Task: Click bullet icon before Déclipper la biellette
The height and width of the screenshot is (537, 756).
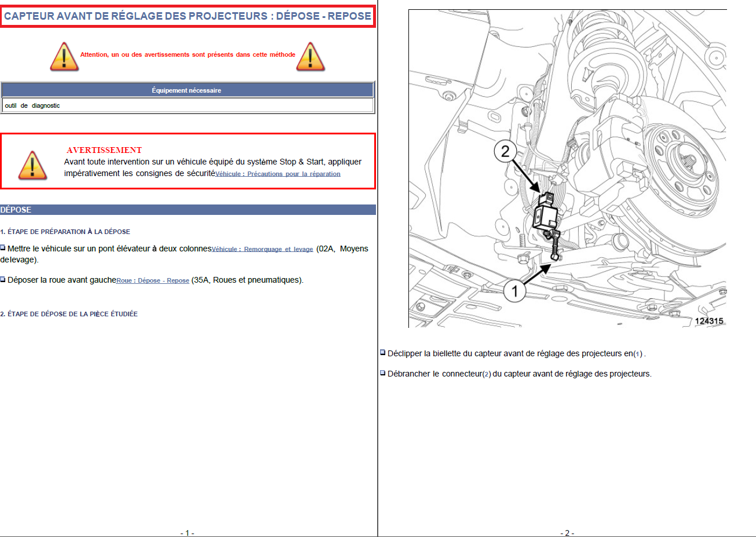Action: [x=383, y=352]
